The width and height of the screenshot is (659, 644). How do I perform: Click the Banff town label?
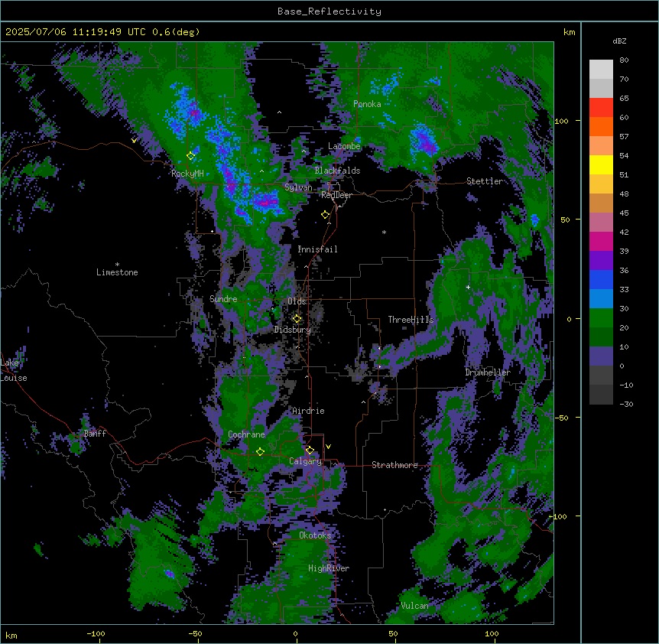tap(95, 434)
